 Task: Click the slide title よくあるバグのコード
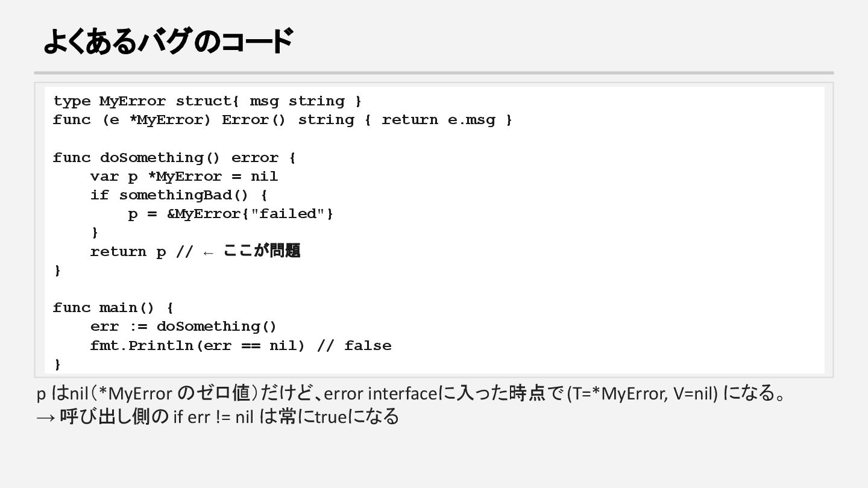[168, 42]
